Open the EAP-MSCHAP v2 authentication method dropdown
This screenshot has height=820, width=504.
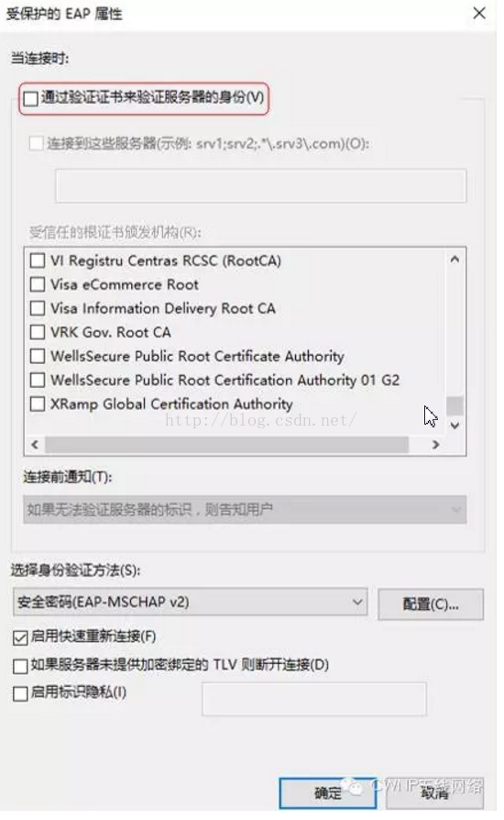190,602
